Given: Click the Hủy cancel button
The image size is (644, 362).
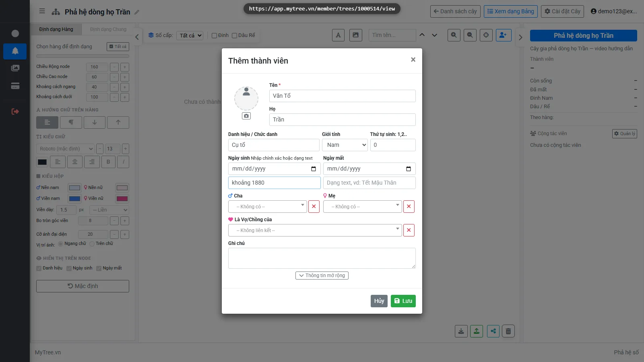Looking at the screenshot, I should (x=379, y=301).
